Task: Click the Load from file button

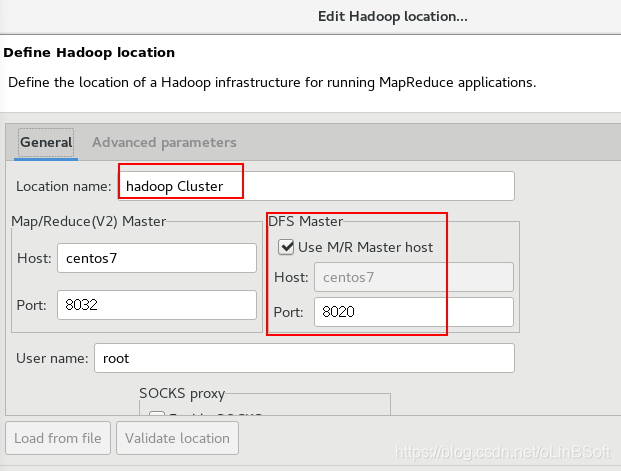Action: [x=58, y=438]
